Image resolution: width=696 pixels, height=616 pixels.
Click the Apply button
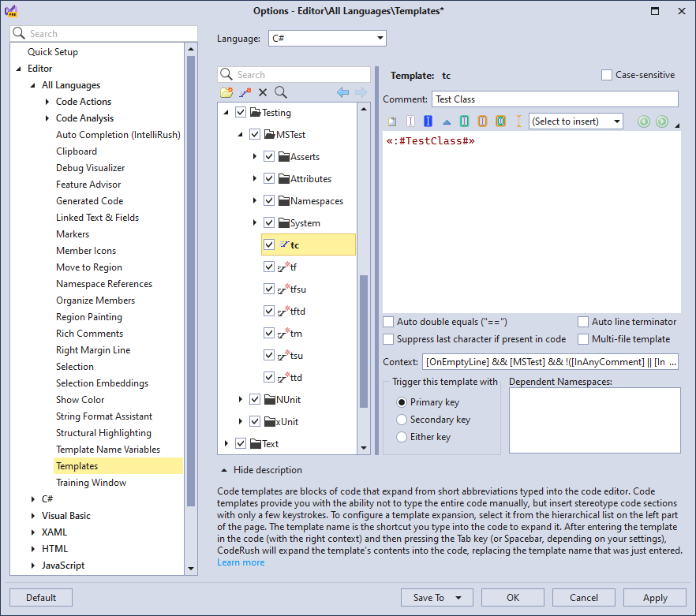coord(655,598)
